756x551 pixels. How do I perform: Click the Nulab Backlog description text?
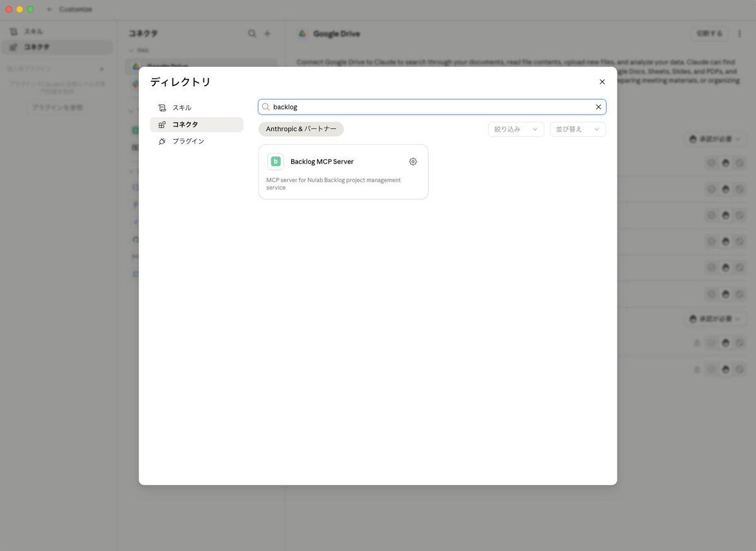tap(333, 184)
